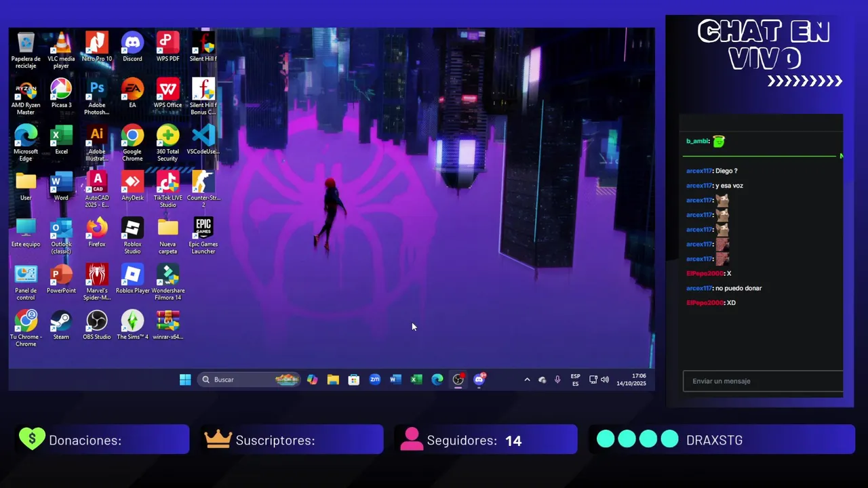868x488 pixels.
Task: Launch Adobe Photoshop from the desktop
Action: (97, 97)
